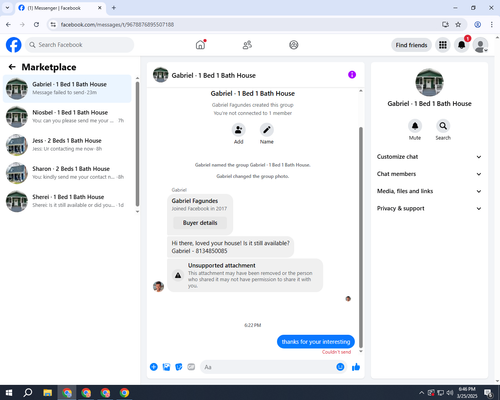This screenshot has height=400, width=500.
Task: Attach a file using the photo icon
Action: click(166, 367)
